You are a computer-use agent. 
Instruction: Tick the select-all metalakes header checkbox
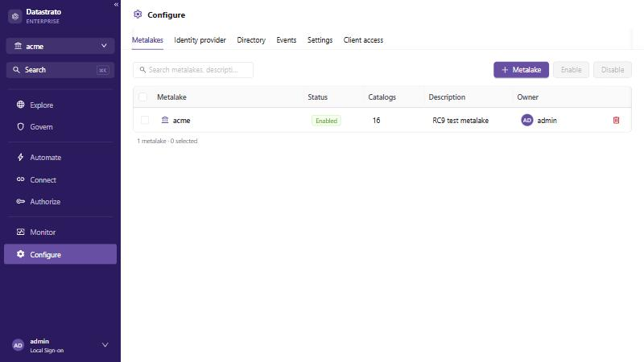point(142,97)
